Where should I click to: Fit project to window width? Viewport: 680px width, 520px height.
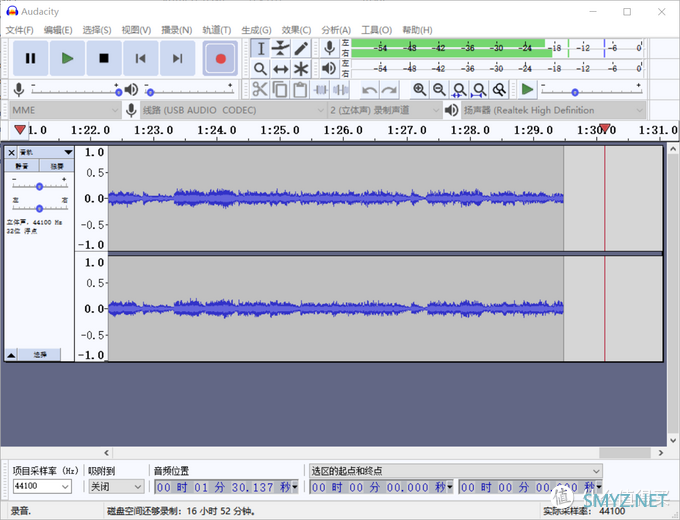point(479,90)
